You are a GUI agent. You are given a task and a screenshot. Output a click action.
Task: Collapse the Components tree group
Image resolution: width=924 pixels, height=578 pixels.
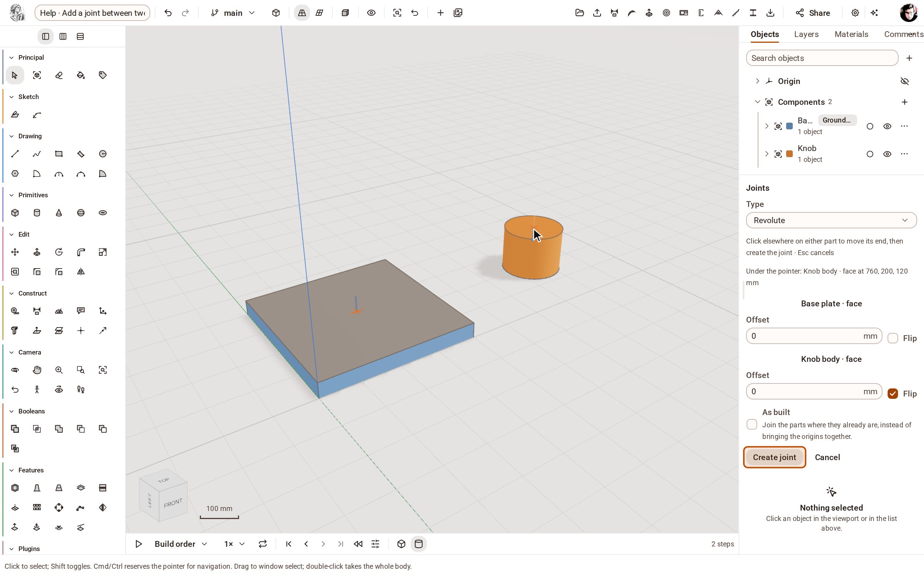click(757, 102)
